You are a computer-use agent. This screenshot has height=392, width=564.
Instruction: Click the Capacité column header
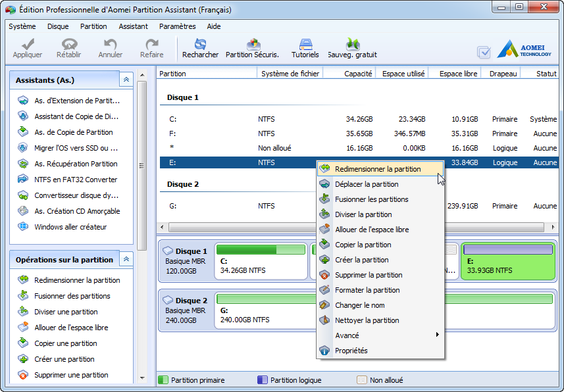click(357, 74)
